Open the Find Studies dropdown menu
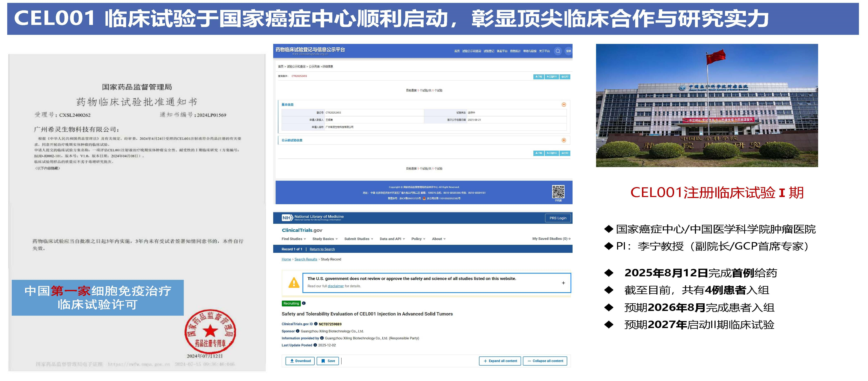 coord(294,239)
